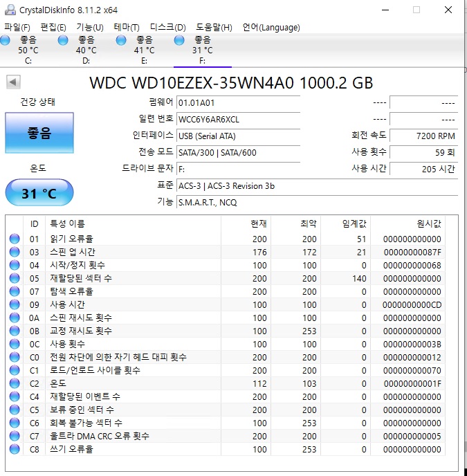This screenshot has height=476, width=467.
Task: Click the 임계값 column header
Action: click(345, 224)
